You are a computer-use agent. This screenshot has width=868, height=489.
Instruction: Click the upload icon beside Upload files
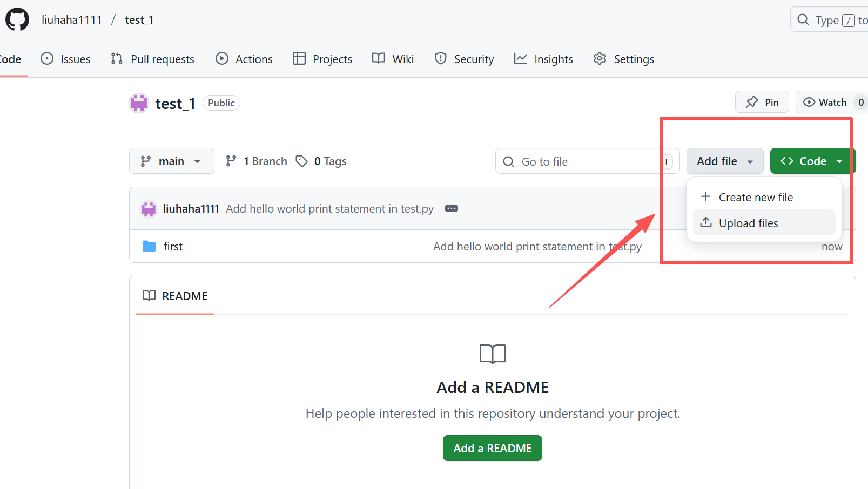(706, 222)
